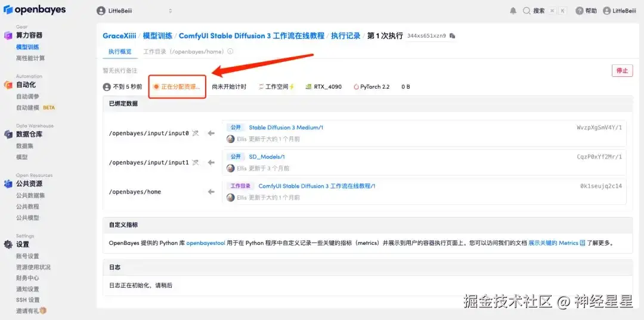
Task: Open 账号设置 in the sidebar
Action: pyautogui.click(x=27, y=256)
